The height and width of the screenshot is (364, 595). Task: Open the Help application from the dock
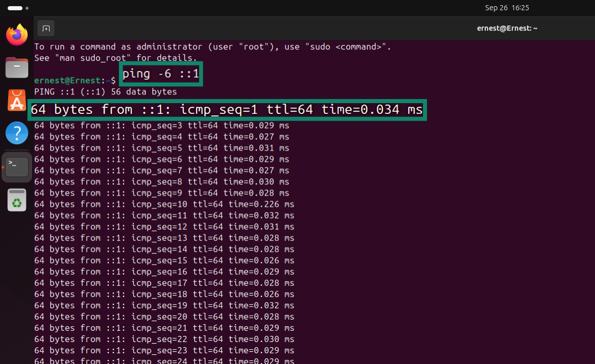(x=16, y=133)
